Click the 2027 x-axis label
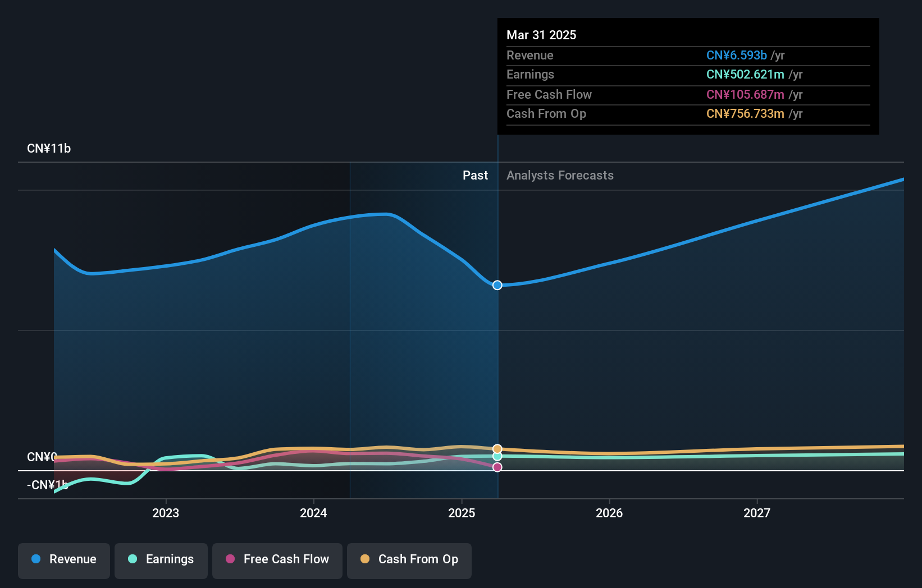 coord(757,513)
